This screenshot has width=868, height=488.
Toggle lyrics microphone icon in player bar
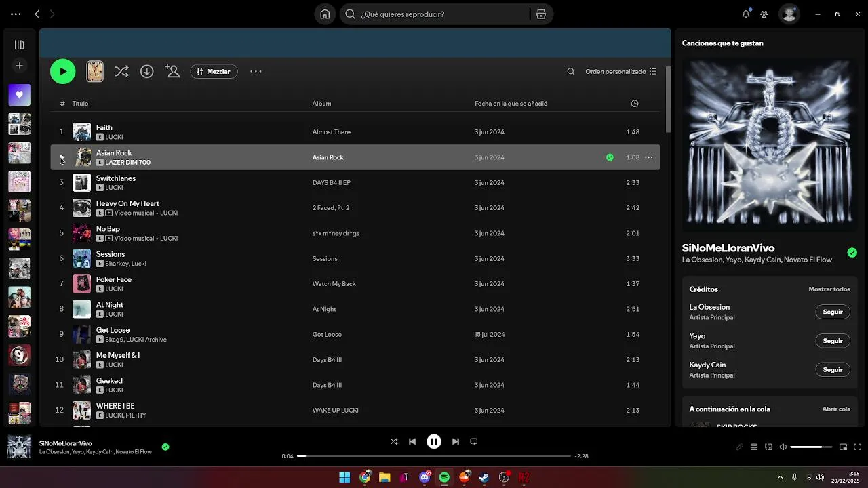pos(740,447)
